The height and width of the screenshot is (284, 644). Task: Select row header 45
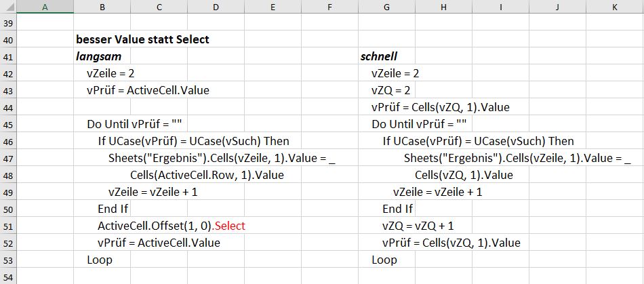(8, 125)
